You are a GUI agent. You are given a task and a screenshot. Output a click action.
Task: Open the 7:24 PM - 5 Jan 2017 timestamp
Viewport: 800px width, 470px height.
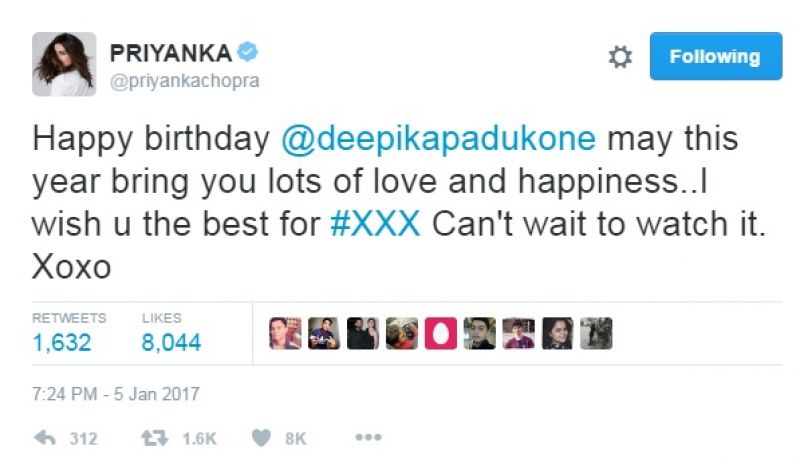click(116, 394)
